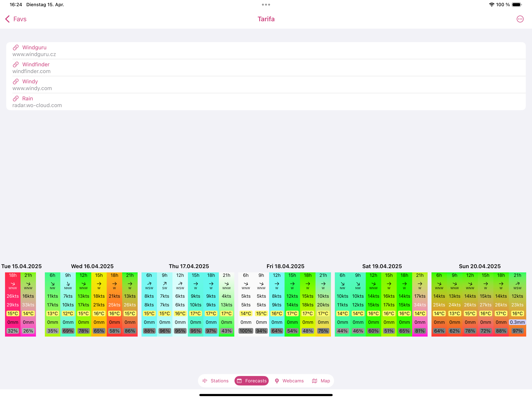Tap the Wed 16.04.2025 date header

click(x=92, y=266)
